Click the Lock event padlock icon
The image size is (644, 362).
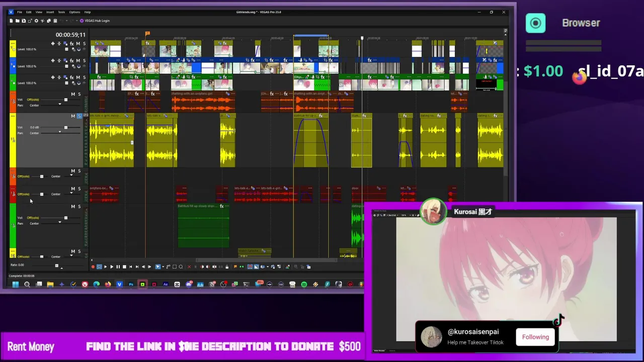tap(227, 266)
